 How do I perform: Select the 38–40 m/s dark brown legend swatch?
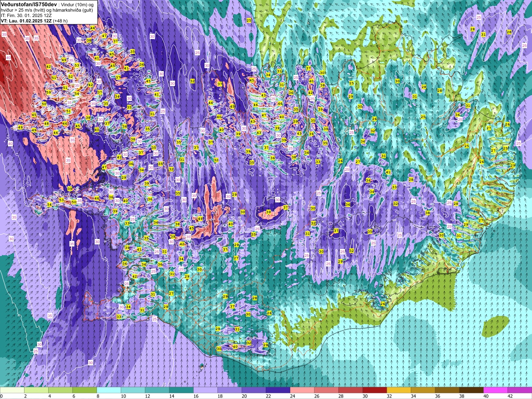click(471, 390)
